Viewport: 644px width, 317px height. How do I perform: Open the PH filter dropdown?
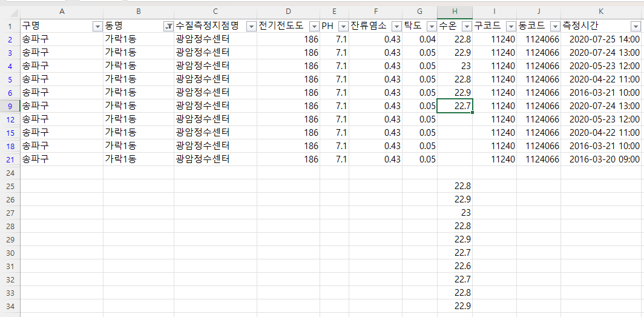click(x=343, y=27)
